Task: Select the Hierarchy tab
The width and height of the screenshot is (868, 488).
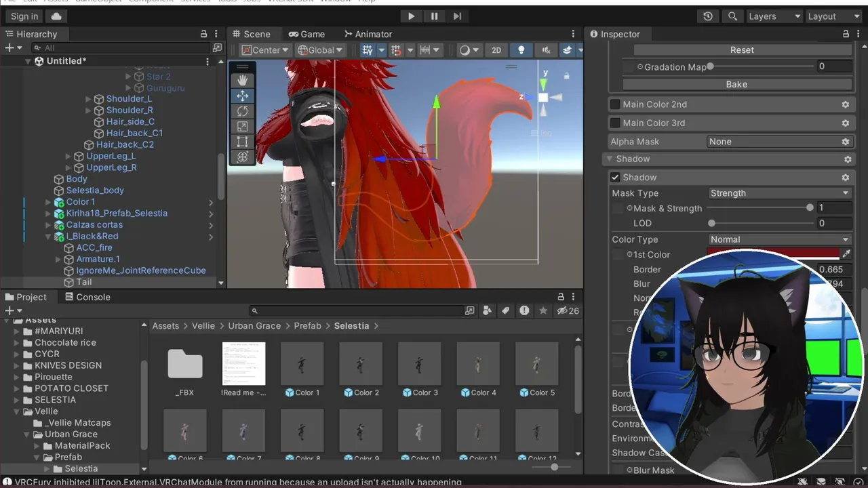Action: (x=31, y=34)
